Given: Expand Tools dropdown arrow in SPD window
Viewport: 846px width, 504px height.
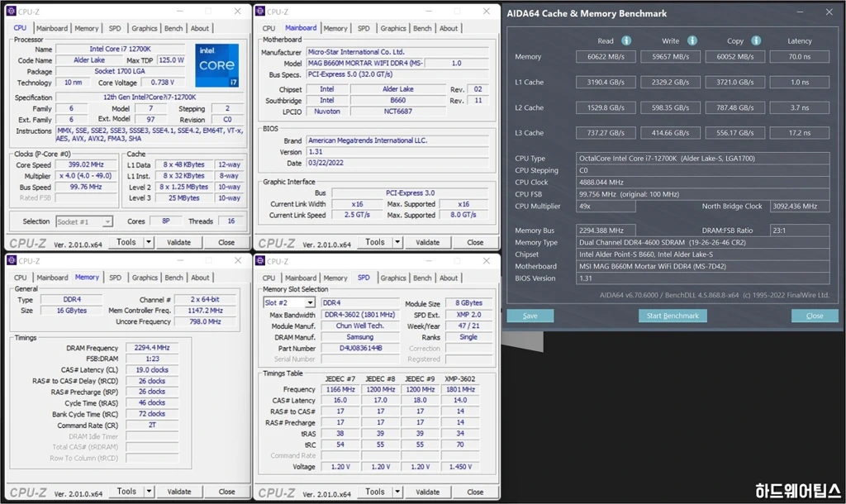Looking at the screenshot, I should pyautogui.click(x=397, y=492).
